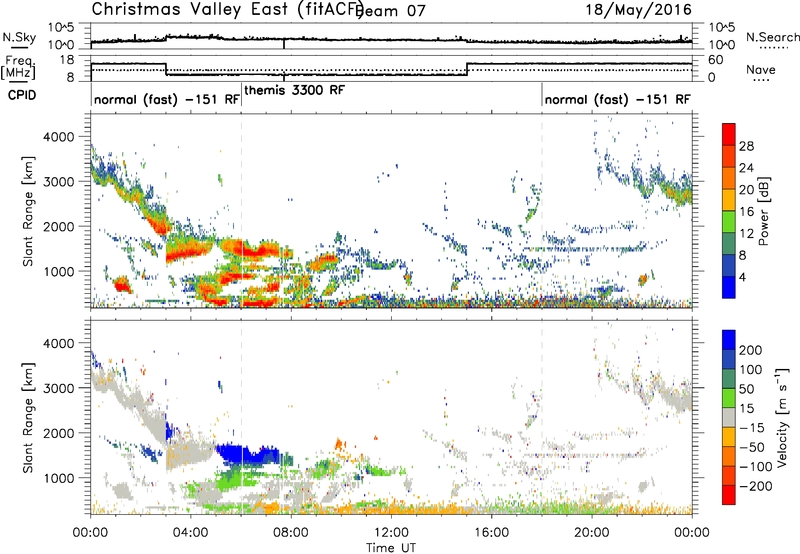The image size is (800, 554).
Task: Pick the gray segment of velocity colorbar
Action: pos(729,418)
